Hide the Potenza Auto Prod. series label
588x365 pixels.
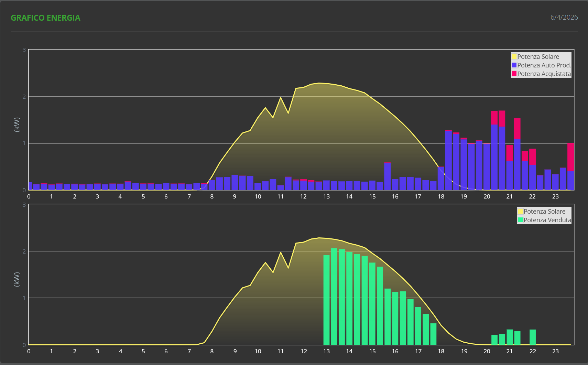pyautogui.click(x=544, y=65)
